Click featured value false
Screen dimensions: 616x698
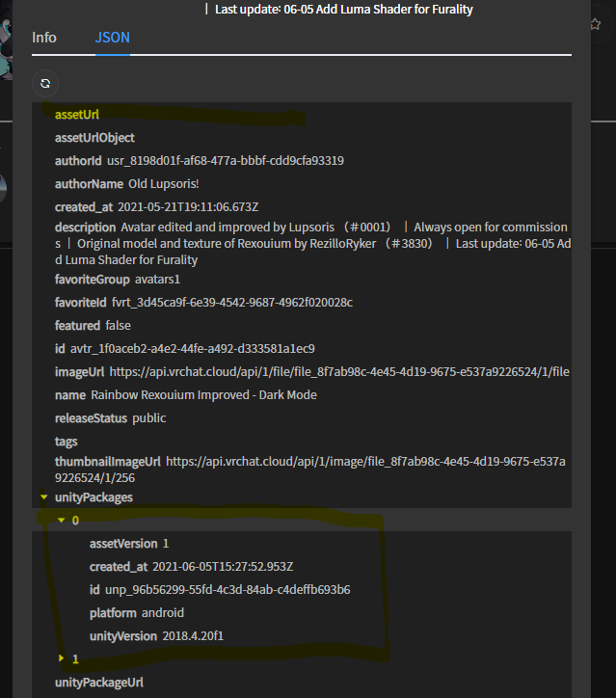pos(118,326)
